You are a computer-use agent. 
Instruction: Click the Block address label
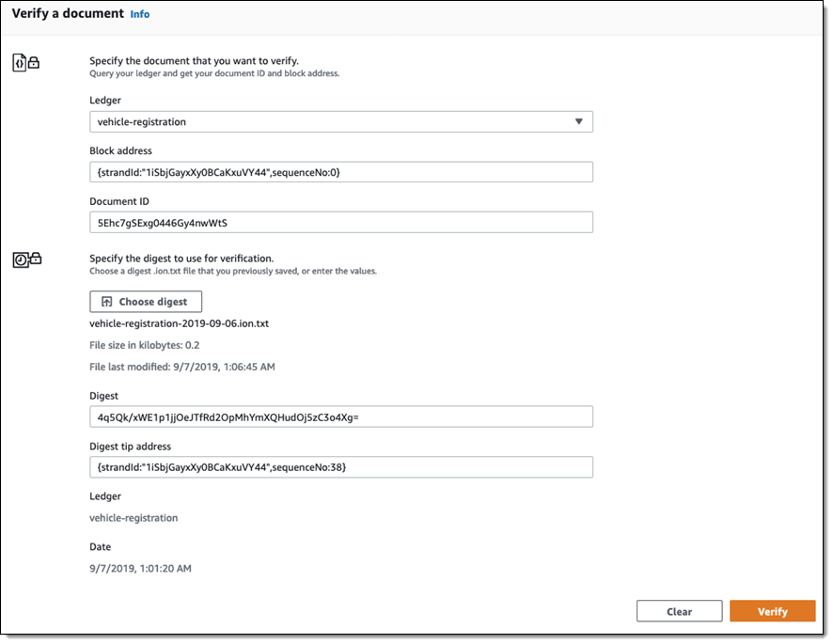(x=120, y=150)
